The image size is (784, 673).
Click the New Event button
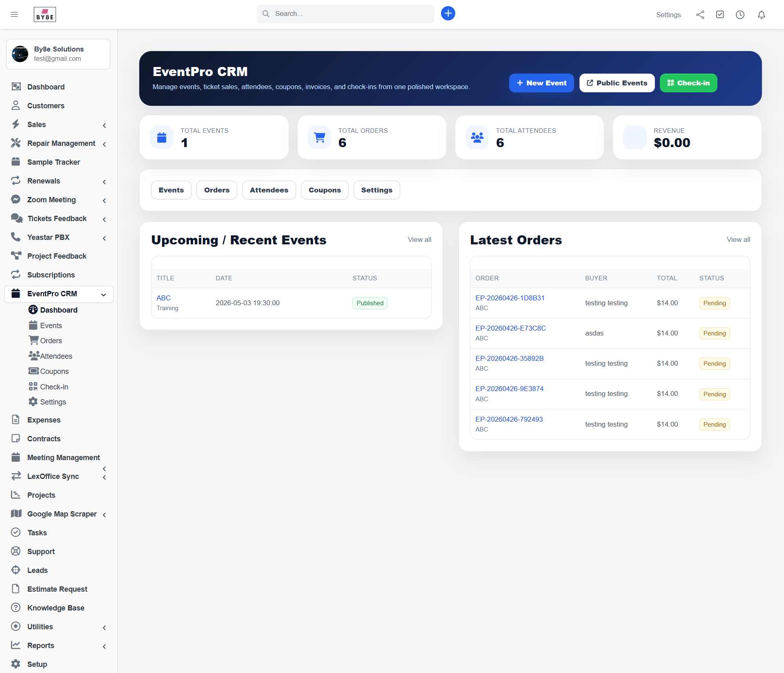541,83
